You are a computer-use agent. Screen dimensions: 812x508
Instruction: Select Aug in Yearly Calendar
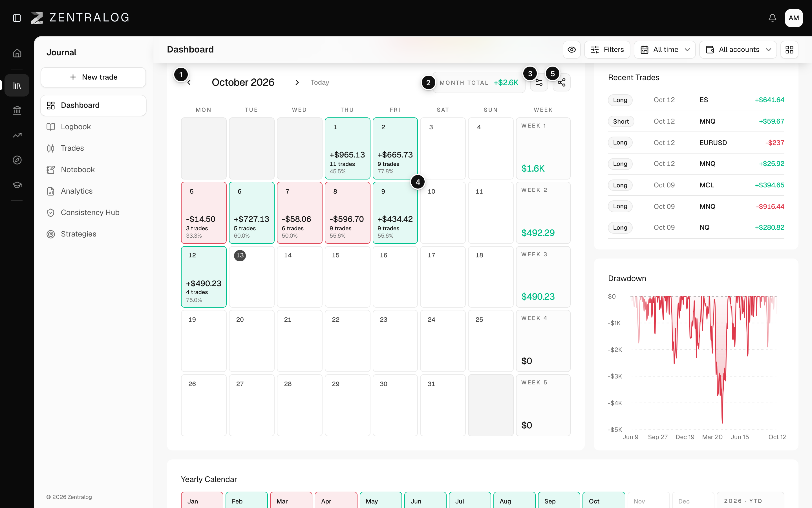coord(514,500)
